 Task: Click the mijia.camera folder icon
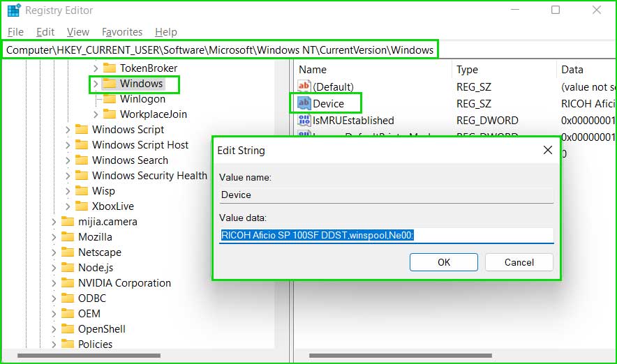[68, 221]
